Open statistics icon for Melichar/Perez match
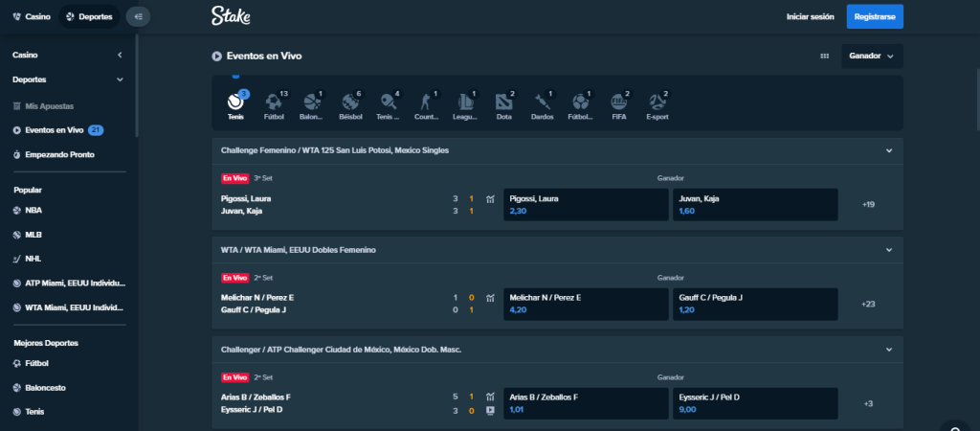Viewport: 980px width, 431px height. coord(491,298)
